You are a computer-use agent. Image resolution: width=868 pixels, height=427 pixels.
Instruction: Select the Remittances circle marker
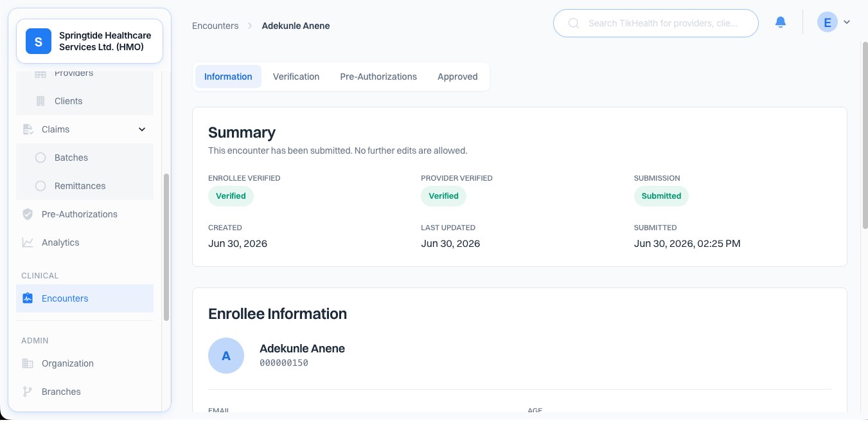tap(40, 186)
